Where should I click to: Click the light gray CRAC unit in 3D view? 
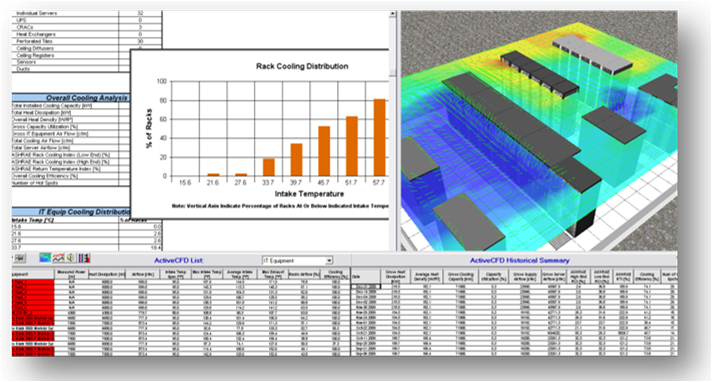click(592, 54)
